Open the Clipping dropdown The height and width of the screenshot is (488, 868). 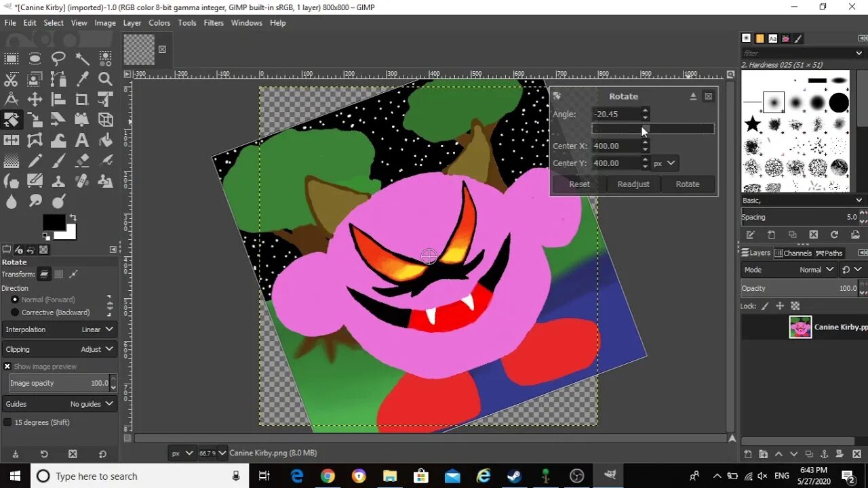click(x=60, y=349)
